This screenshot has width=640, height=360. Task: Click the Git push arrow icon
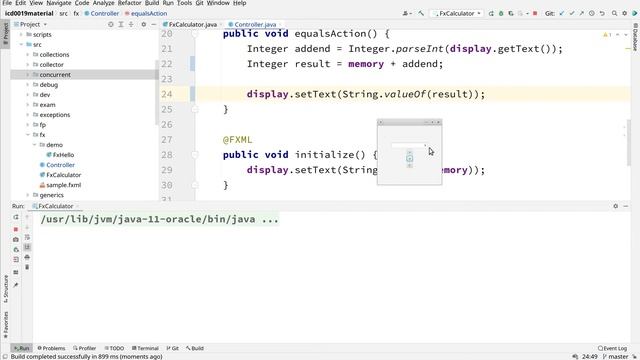click(x=582, y=13)
